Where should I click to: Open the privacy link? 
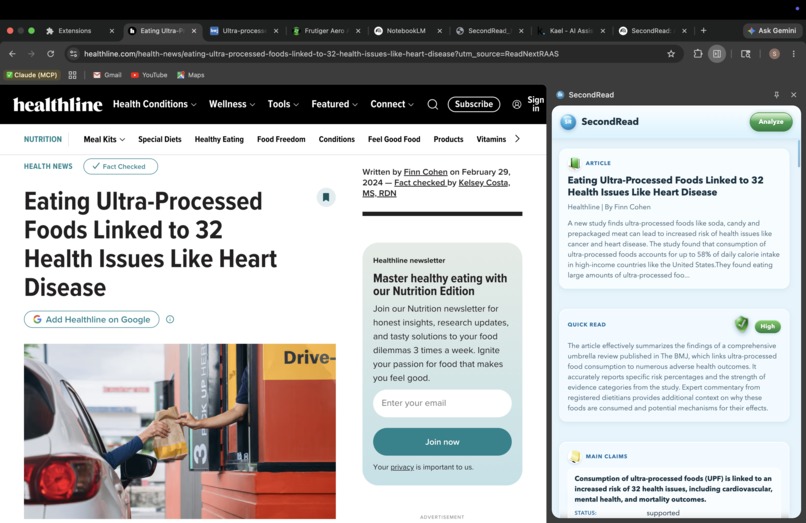coord(402,467)
